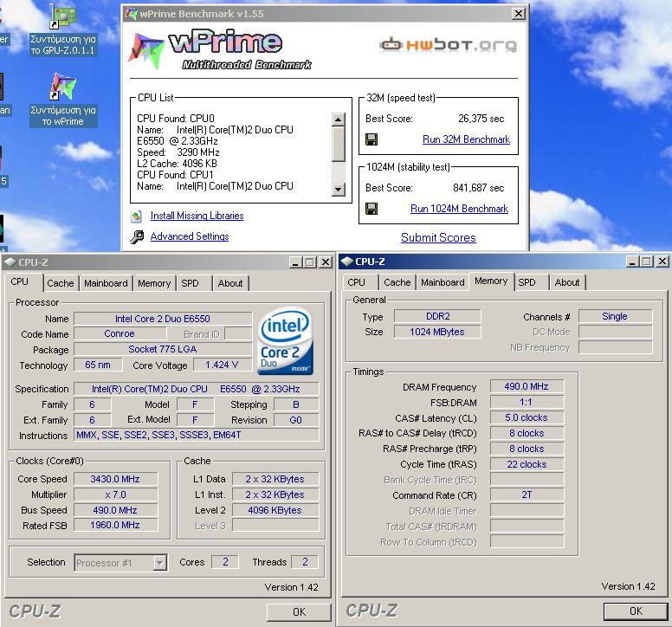Click the CAS# Latency value 5.0 clocks
Viewport: 672px width, 627px height.
(x=527, y=418)
